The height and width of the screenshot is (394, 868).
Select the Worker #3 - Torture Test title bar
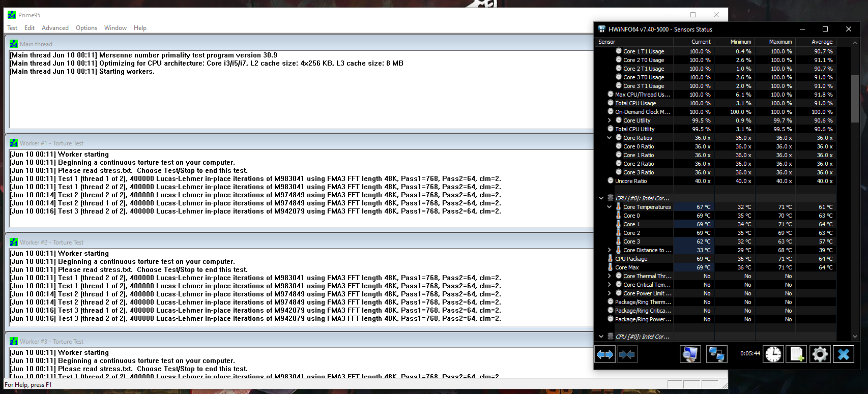tap(300, 342)
